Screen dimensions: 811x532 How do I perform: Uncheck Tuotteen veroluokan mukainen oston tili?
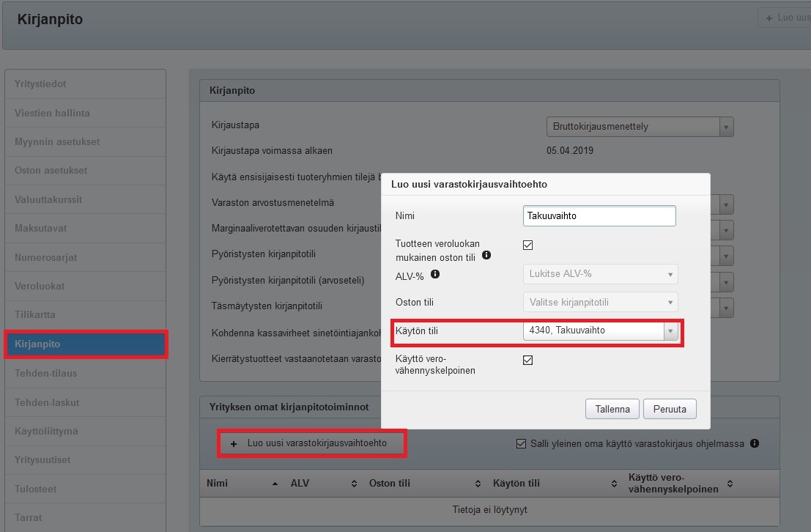pos(527,245)
